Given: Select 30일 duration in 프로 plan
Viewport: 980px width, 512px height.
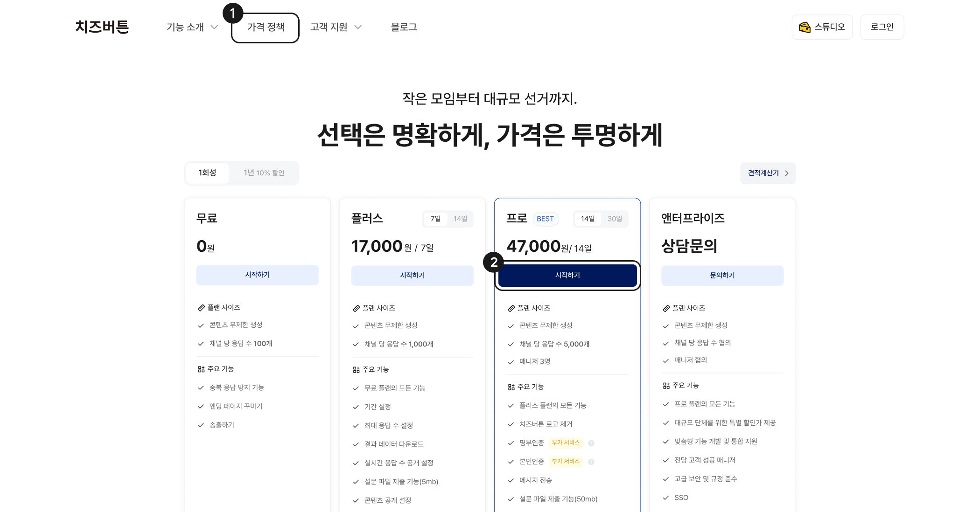Looking at the screenshot, I should 615,219.
